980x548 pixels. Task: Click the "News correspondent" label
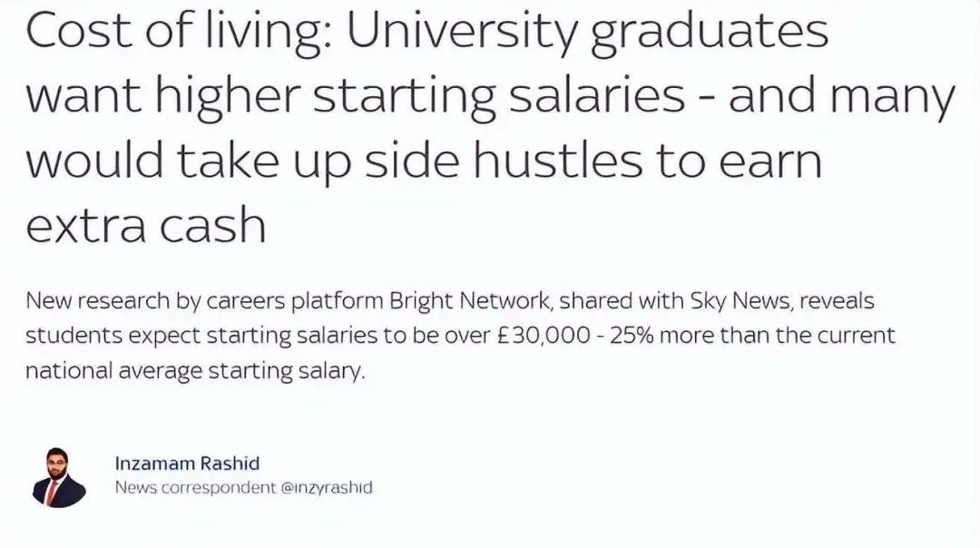pyautogui.click(x=195, y=487)
